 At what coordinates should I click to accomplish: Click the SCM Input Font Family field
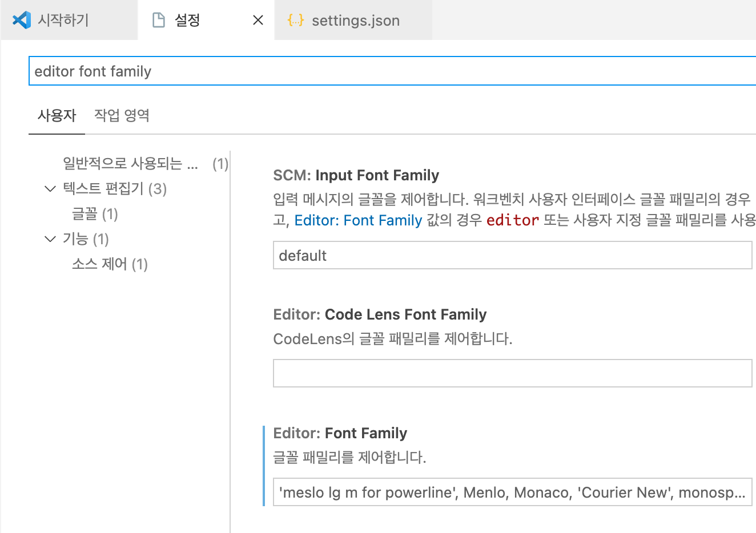512,255
